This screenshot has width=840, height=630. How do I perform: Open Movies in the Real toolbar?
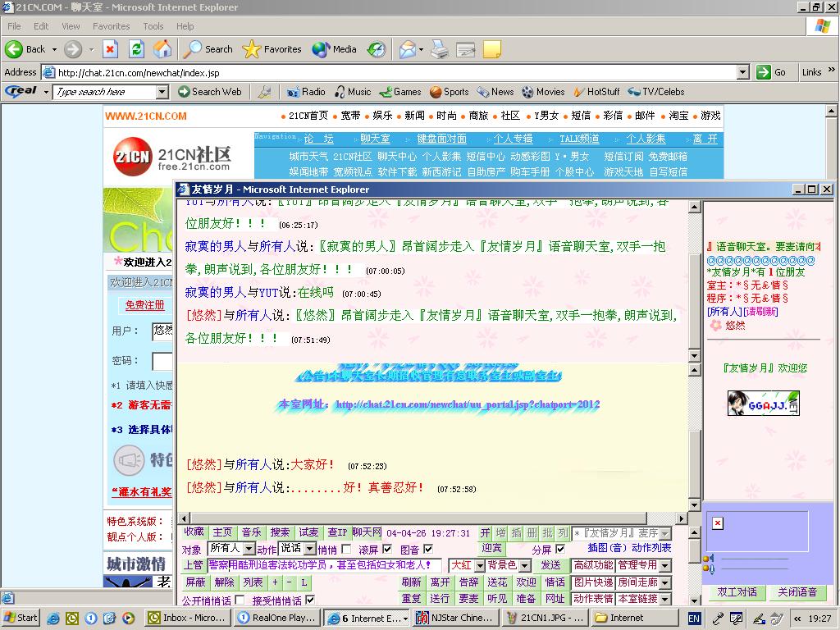pyautogui.click(x=543, y=92)
